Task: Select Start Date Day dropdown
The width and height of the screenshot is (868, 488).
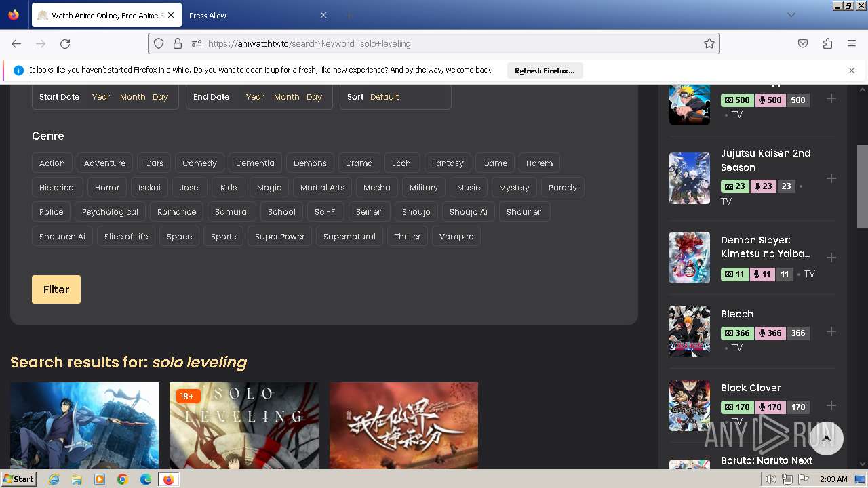Action: [161, 97]
